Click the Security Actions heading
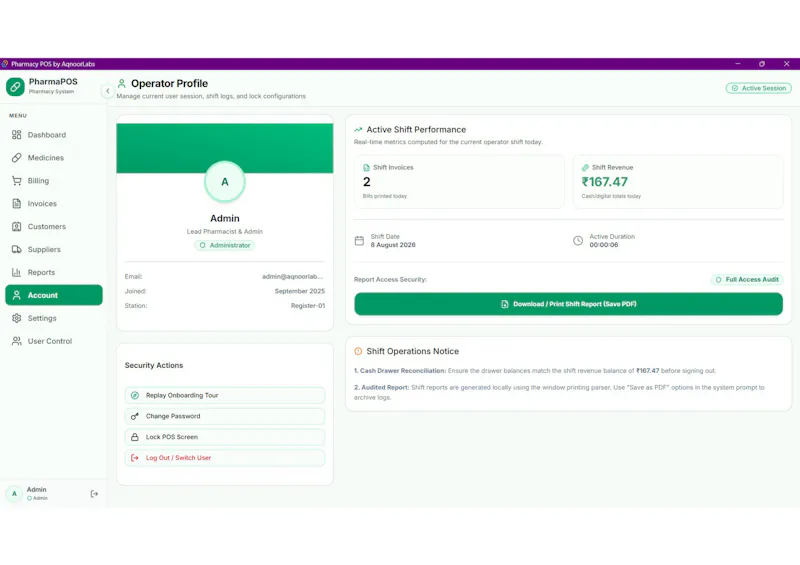Screen dimensions: 800x565 click(154, 365)
